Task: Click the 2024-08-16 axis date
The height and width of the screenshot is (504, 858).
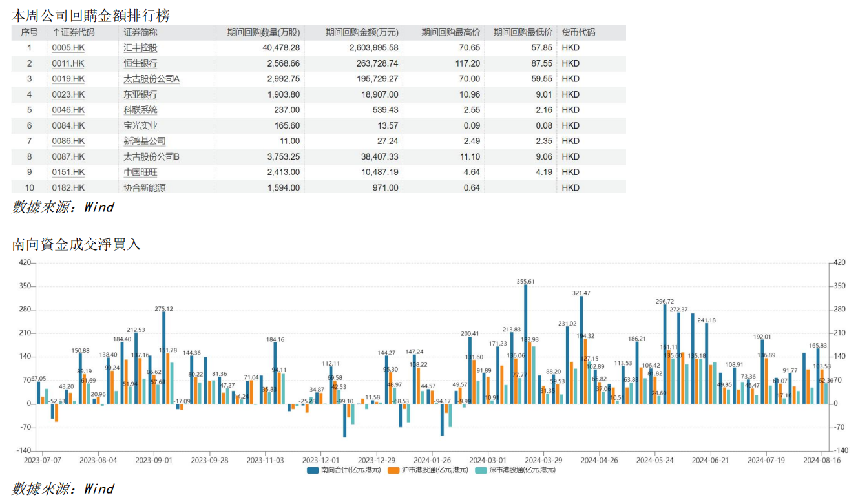Action: point(821,460)
